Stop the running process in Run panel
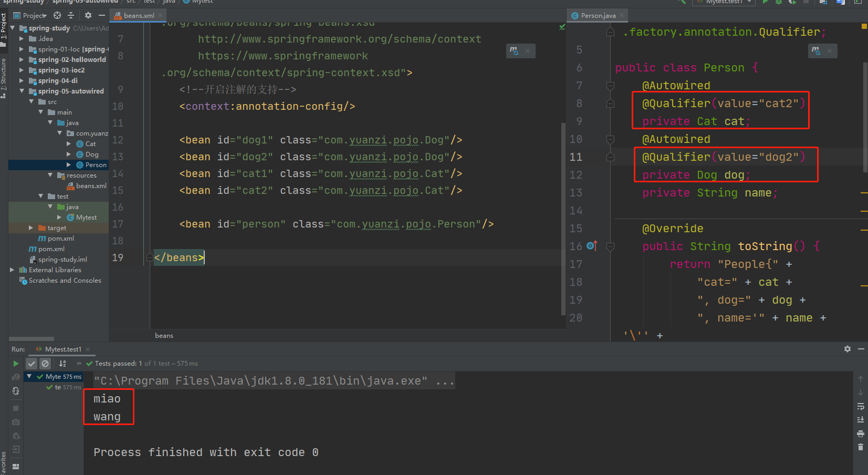 click(x=16, y=408)
